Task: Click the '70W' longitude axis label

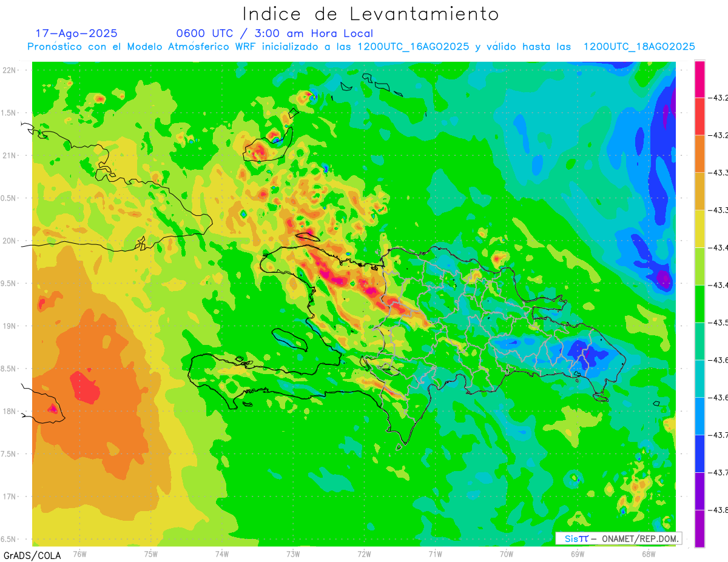Action: pos(507,554)
